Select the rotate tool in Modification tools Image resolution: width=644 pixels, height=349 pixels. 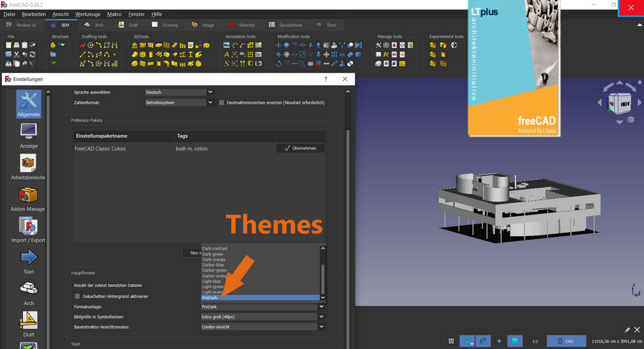(279, 64)
